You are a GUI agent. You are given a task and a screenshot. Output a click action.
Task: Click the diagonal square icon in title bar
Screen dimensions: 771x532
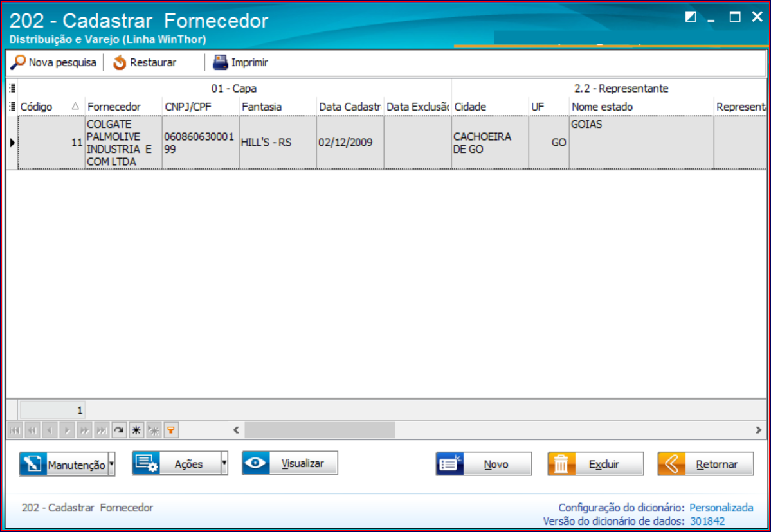pyautogui.click(x=691, y=17)
